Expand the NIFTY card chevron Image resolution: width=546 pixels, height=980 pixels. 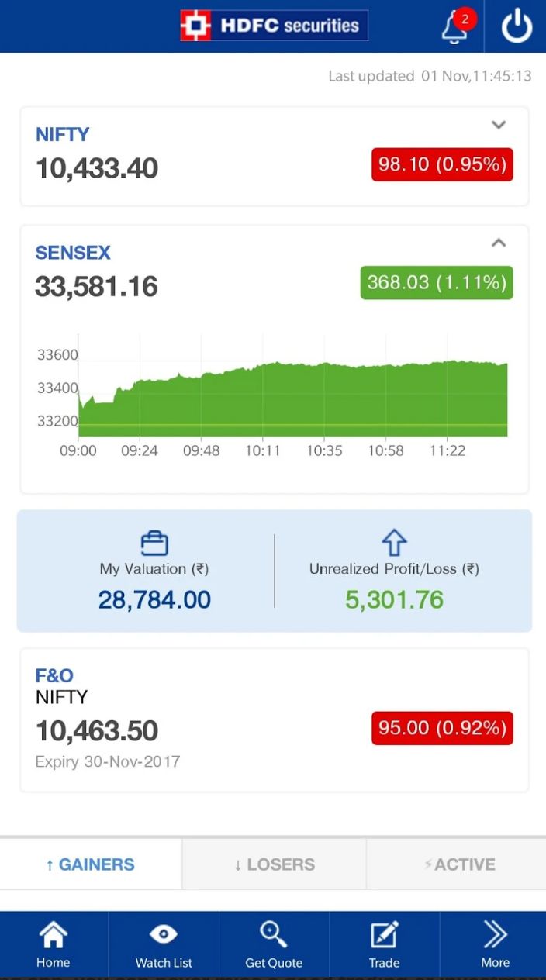point(499,125)
